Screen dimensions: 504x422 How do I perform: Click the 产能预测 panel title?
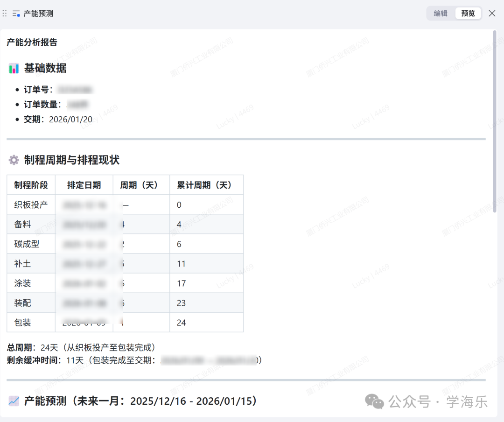(x=38, y=14)
